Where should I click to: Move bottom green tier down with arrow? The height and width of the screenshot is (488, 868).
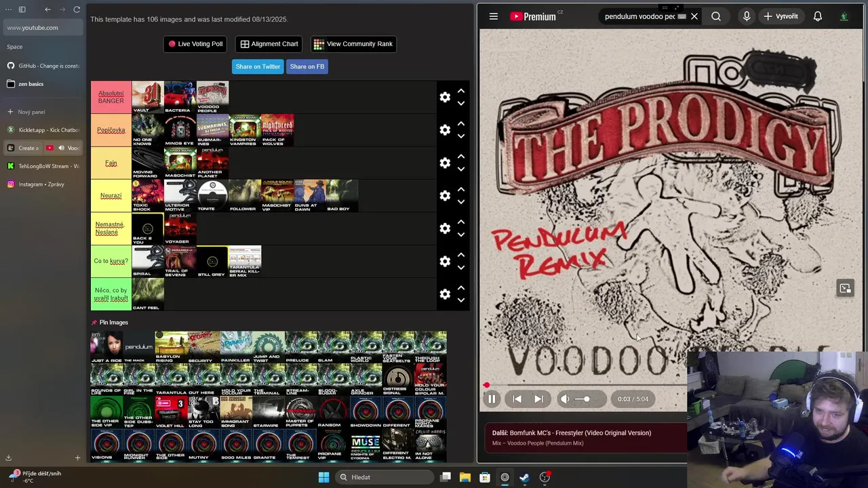pos(461,300)
